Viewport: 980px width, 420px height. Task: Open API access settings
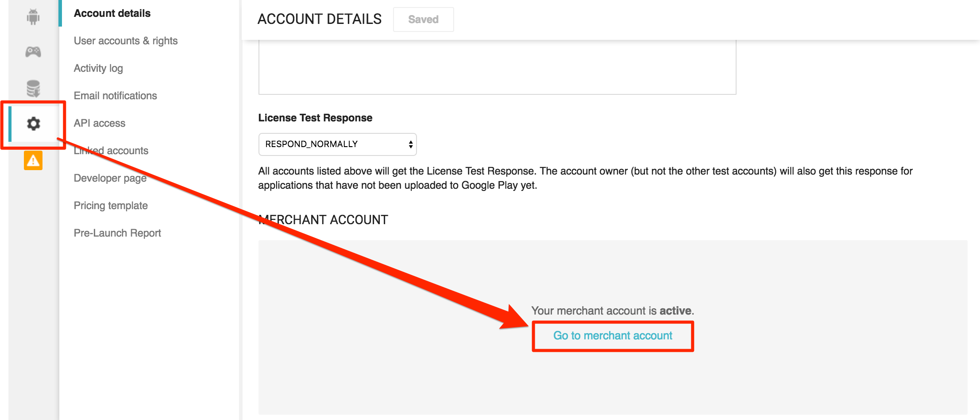pos(99,123)
